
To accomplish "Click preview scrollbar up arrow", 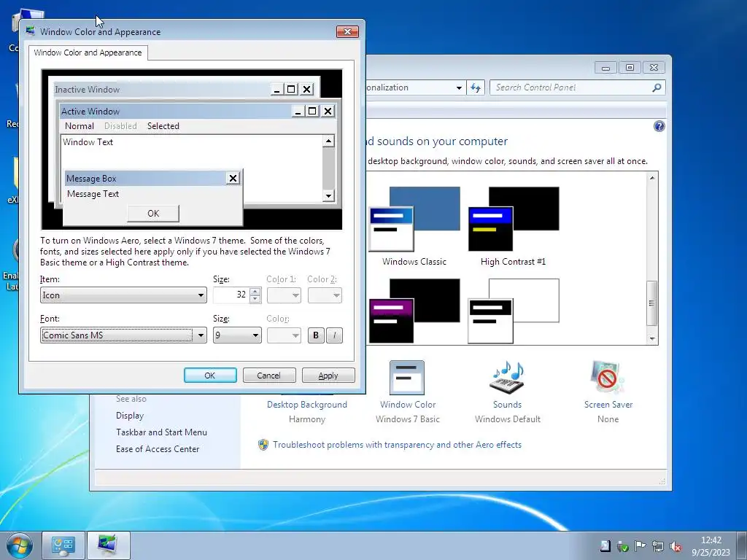I will [328, 141].
